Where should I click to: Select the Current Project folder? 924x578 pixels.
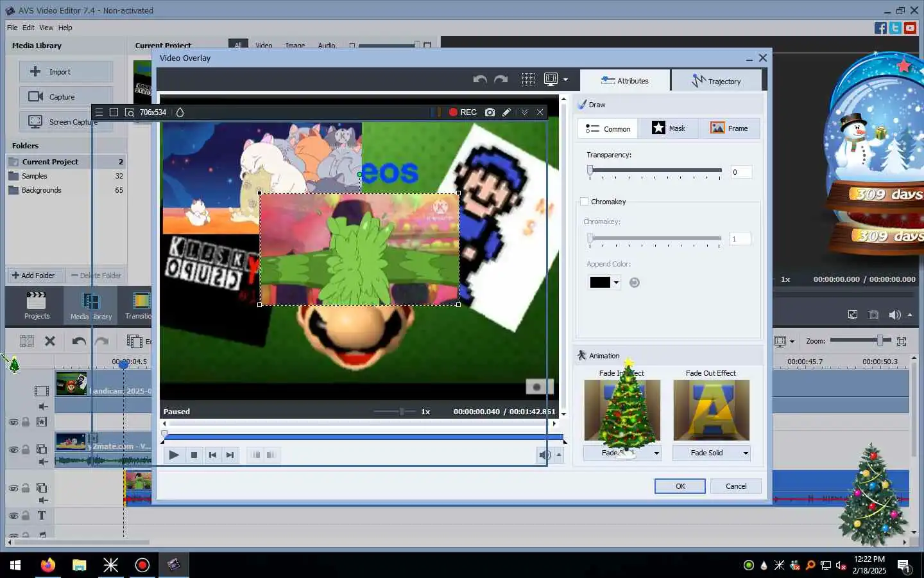[65, 162]
